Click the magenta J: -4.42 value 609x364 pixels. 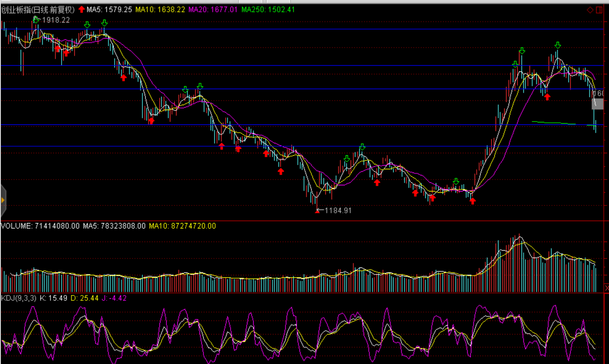click(114, 298)
